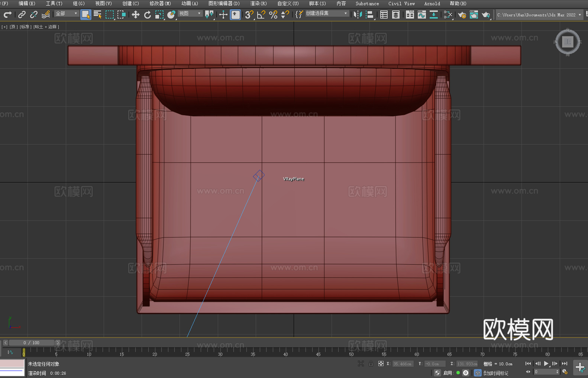This screenshot has height=378, width=588.
Task: Select the Rotate tool
Action: pos(148,14)
